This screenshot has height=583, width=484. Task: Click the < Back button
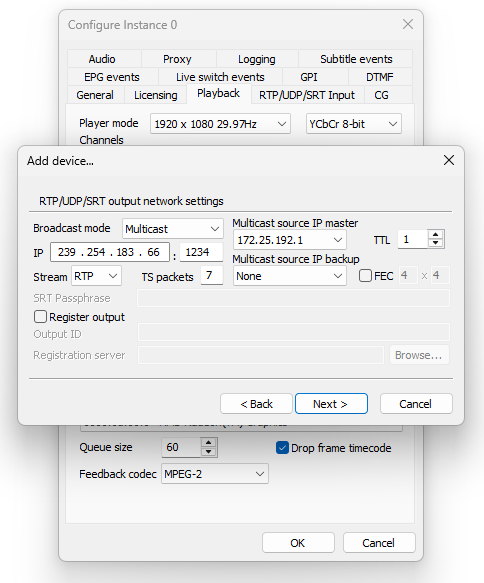pos(256,403)
